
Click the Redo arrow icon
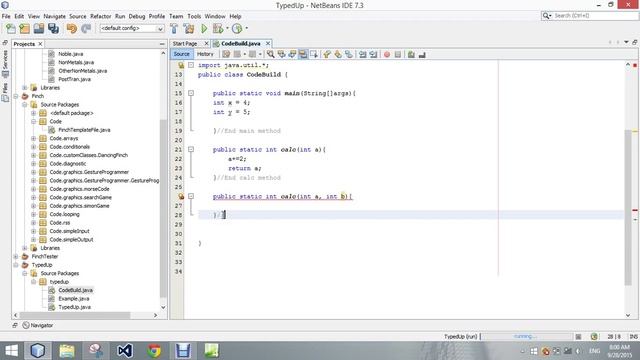tap(86, 29)
